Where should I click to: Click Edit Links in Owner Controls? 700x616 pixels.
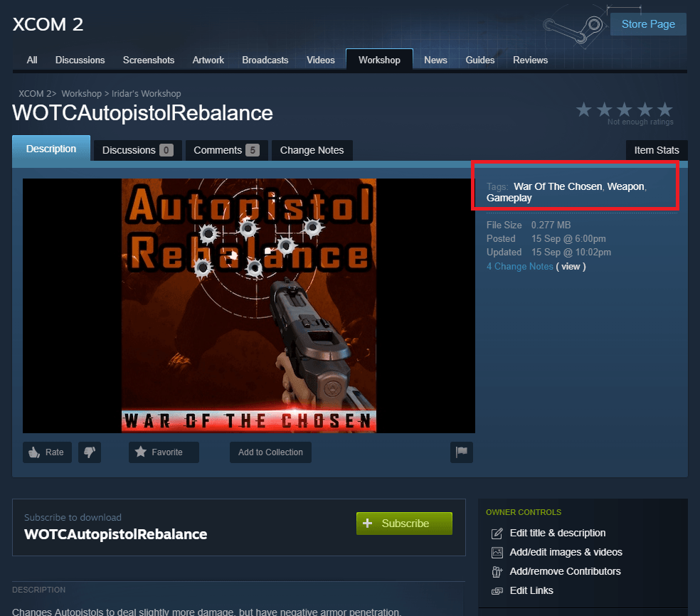(531, 590)
